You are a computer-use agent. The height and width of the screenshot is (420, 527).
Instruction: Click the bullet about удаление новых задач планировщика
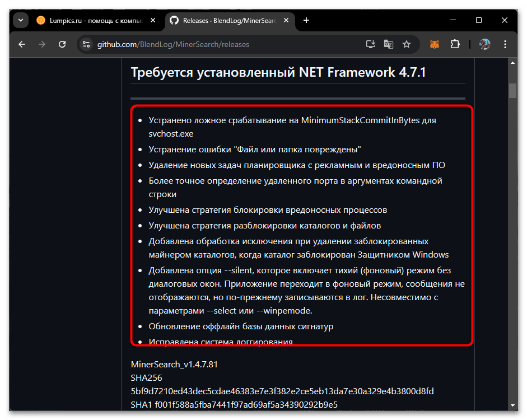pyautogui.click(x=297, y=165)
